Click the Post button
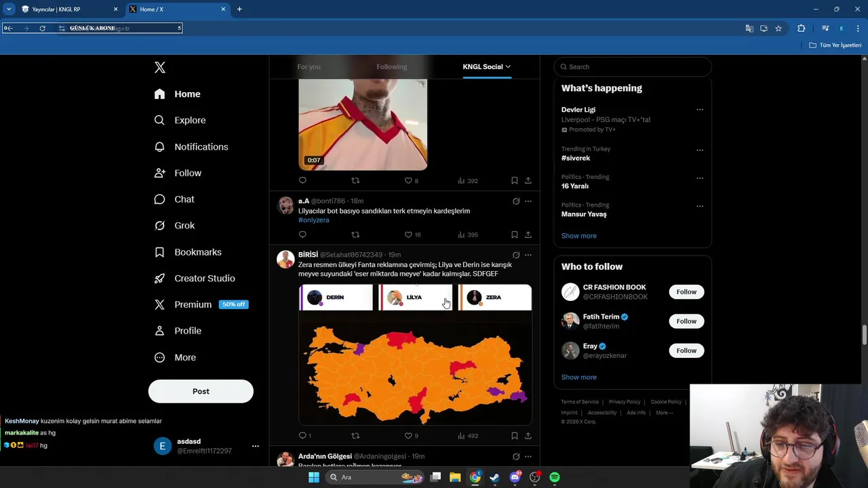 (201, 391)
